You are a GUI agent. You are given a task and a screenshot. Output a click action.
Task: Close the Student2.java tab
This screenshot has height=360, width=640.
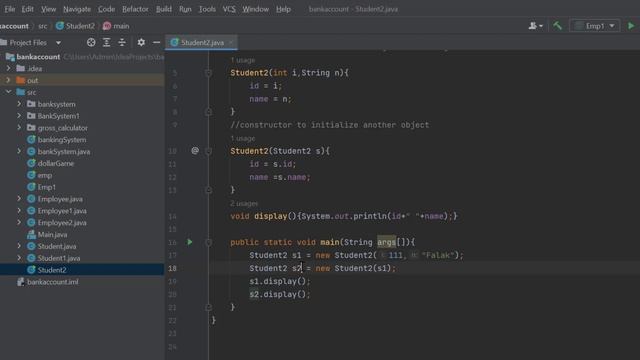[231, 42]
